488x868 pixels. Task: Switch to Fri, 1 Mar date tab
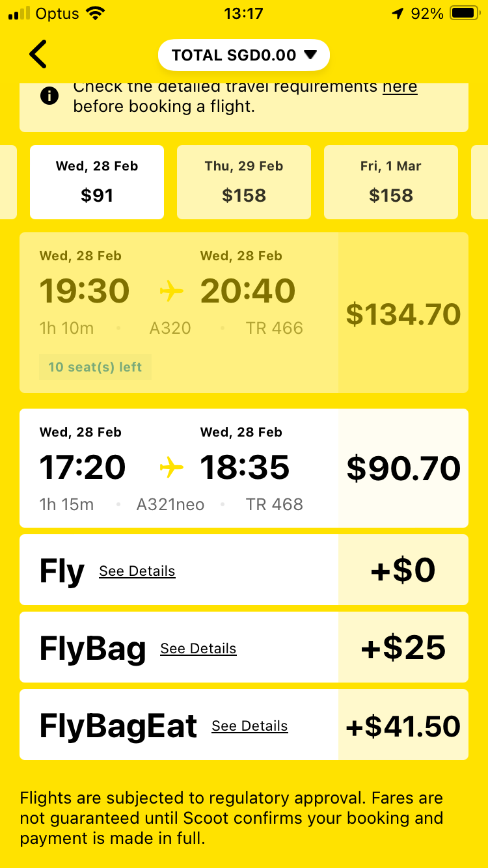coord(391,182)
